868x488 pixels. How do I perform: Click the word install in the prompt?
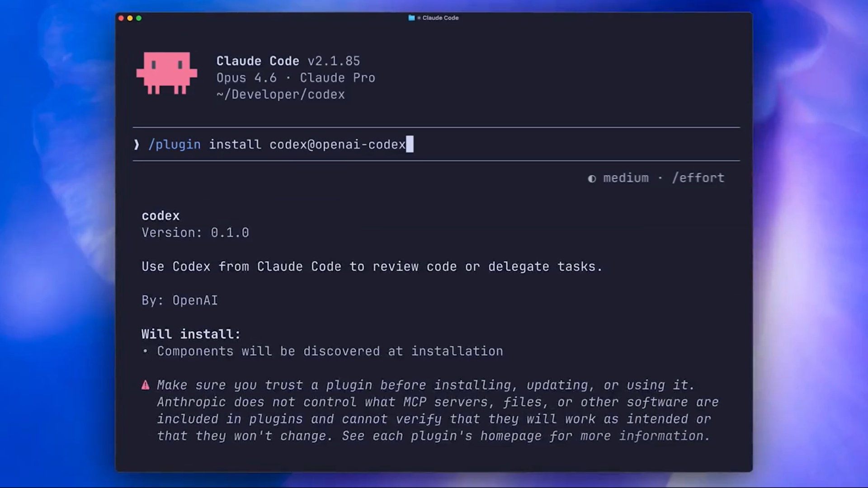coord(235,145)
